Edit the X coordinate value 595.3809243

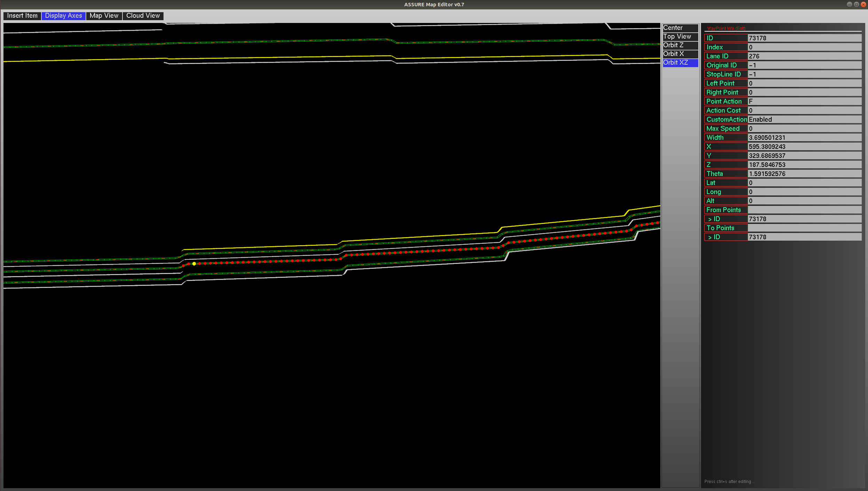click(804, 146)
